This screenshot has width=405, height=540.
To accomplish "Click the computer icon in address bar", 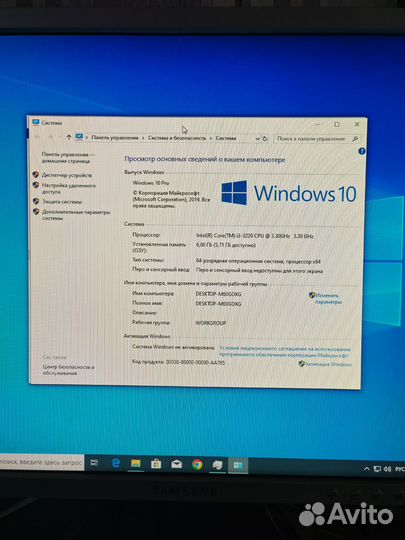I will click(79, 137).
